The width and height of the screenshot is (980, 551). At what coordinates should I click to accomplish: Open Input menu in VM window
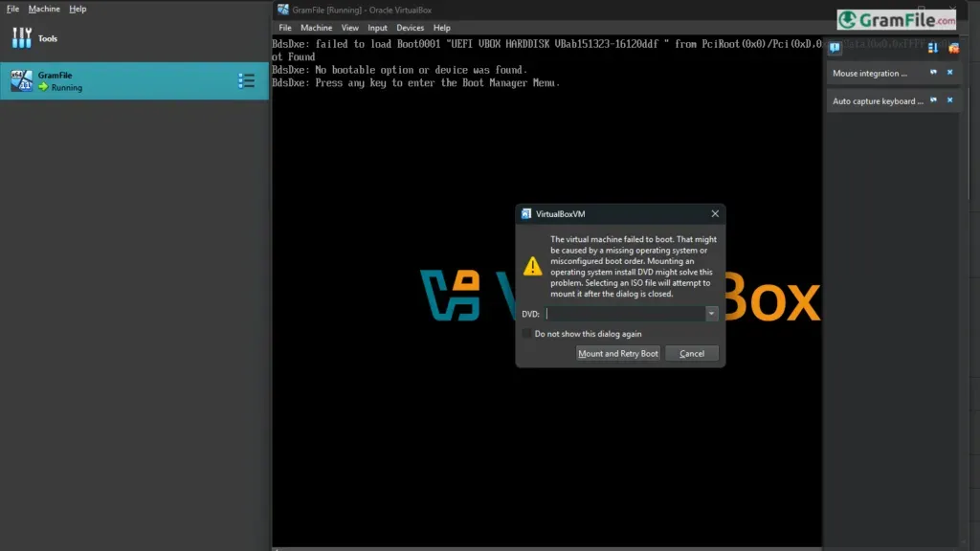point(377,28)
